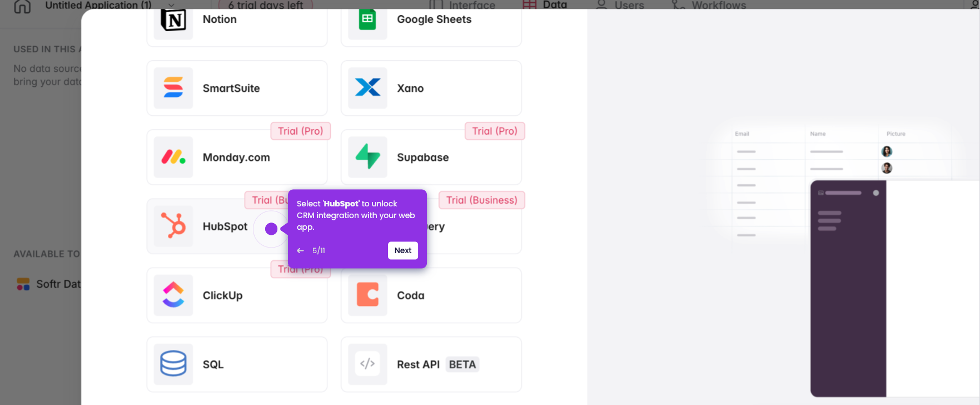Open the Workflows tab
This screenshot has width=980, height=405.
click(709, 6)
